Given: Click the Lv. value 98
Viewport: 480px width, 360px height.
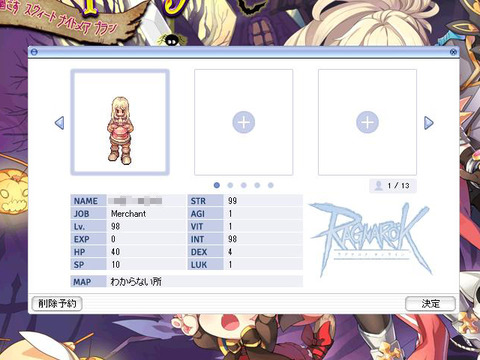Looking at the screenshot, I should 115,226.
